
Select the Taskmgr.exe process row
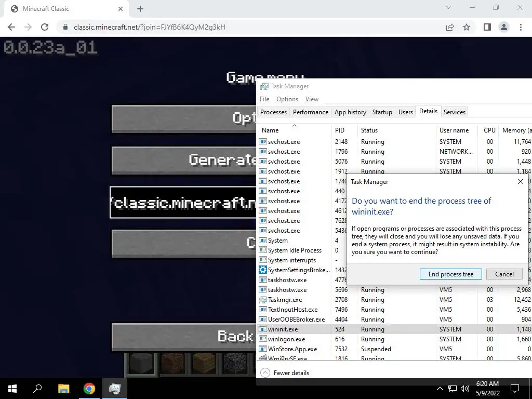pos(395,300)
